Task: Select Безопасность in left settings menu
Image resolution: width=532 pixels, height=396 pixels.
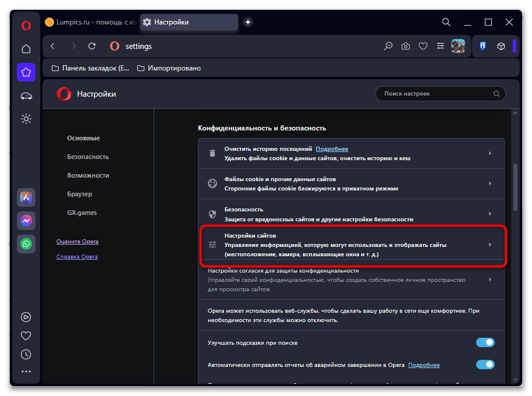Action: coord(88,157)
